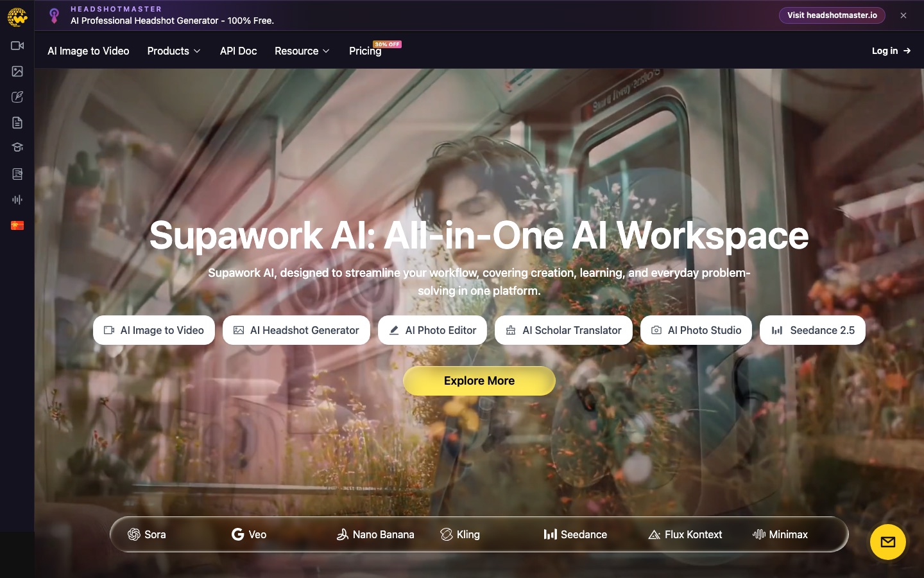This screenshot has height=578, width=924.
Task: Click the AI Professional Headshot Generator banner text
Action: click(172, 21)
